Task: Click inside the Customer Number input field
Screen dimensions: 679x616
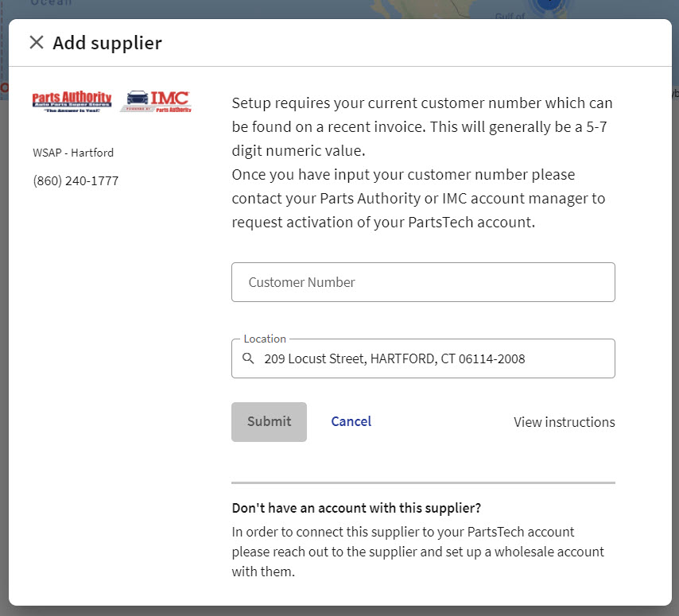Action: pyautogui.click(x=423, y=282)
